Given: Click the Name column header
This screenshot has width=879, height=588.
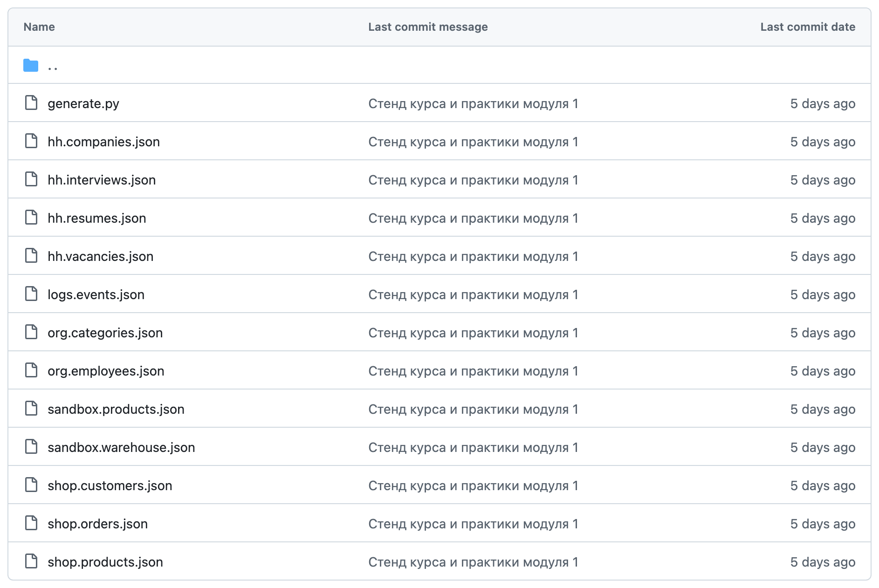Looking at the screenshot, I should coord(39,27).
